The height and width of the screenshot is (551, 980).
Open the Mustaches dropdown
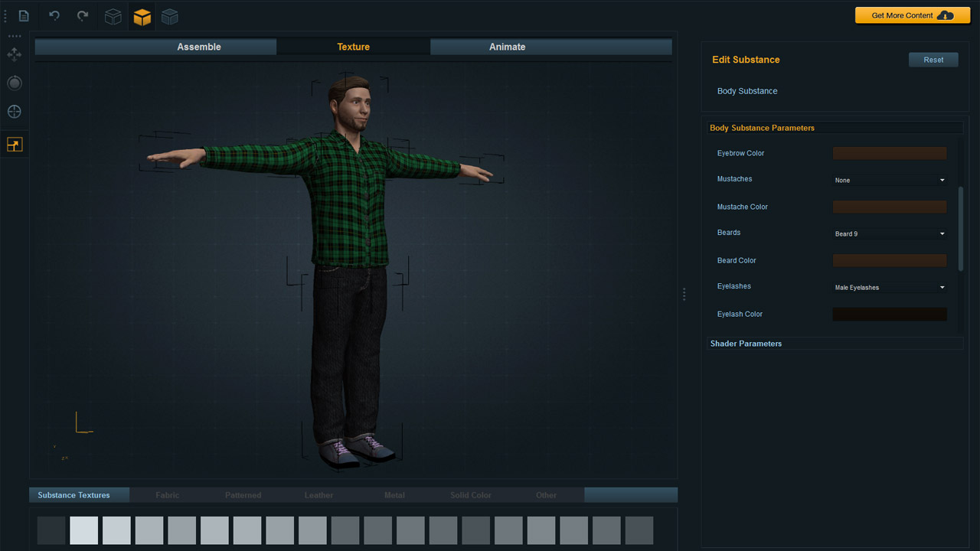(x=890, y=181)
